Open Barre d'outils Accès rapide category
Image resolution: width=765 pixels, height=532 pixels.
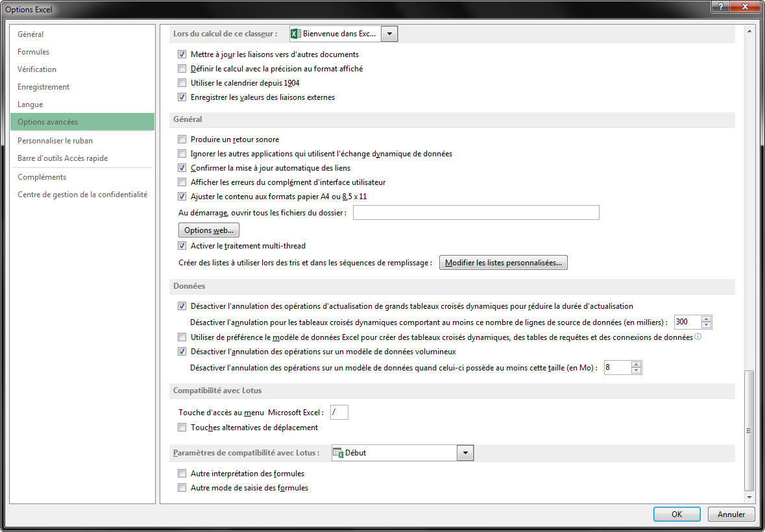pyautogui.click(x=82, y=158)
